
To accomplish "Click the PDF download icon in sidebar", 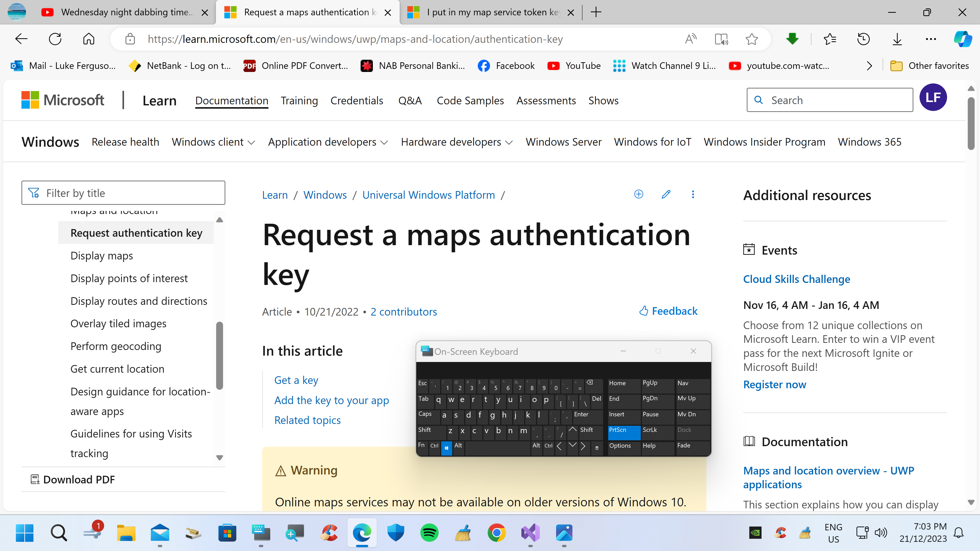I will [x=35, y=479].
